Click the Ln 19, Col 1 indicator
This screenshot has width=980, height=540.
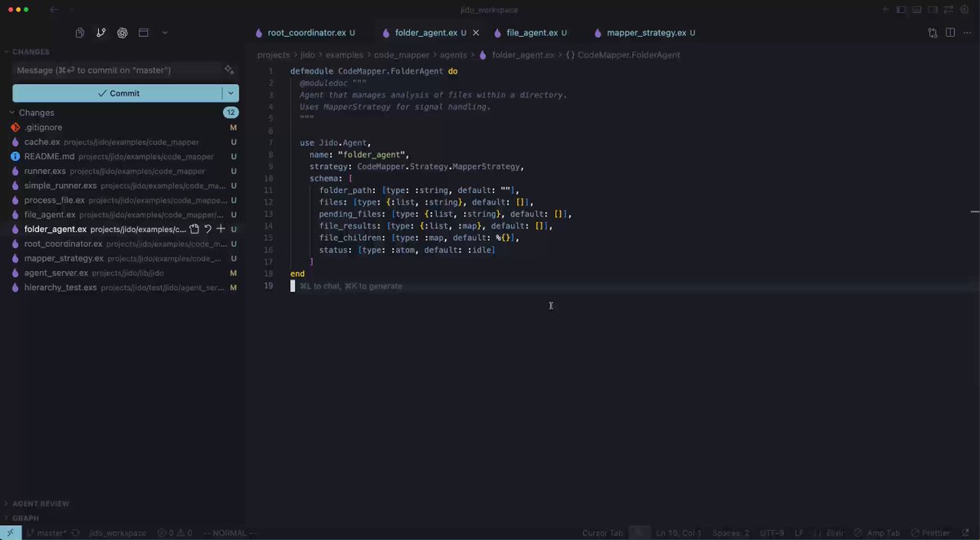677,533
